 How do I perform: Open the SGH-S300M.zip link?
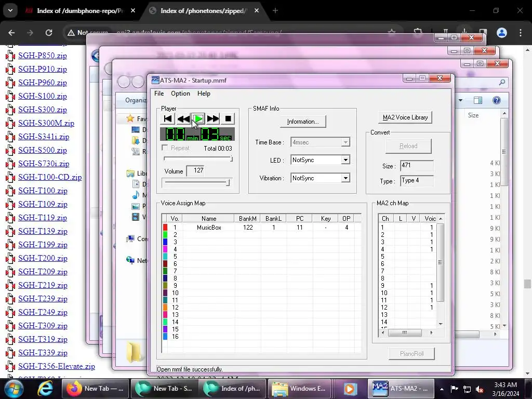(46, 123)
